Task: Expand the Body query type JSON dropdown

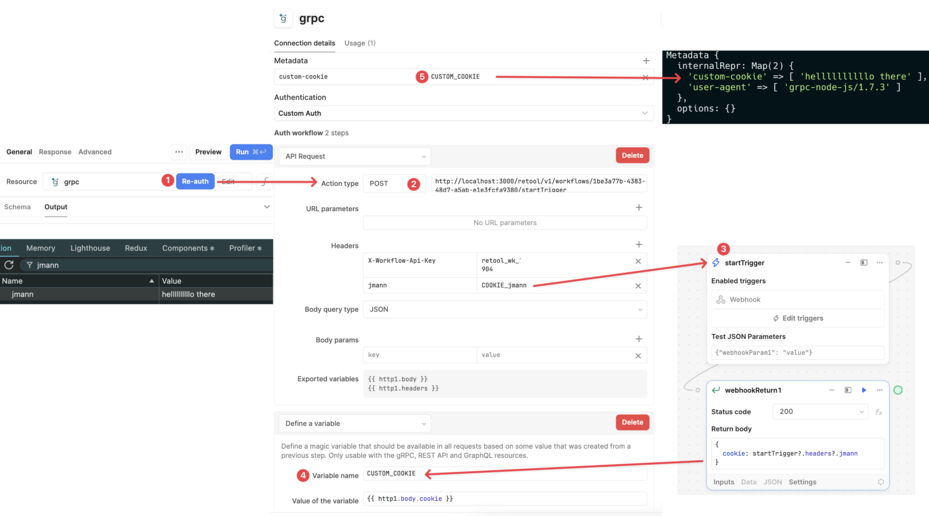Action: tap(505, 310)
